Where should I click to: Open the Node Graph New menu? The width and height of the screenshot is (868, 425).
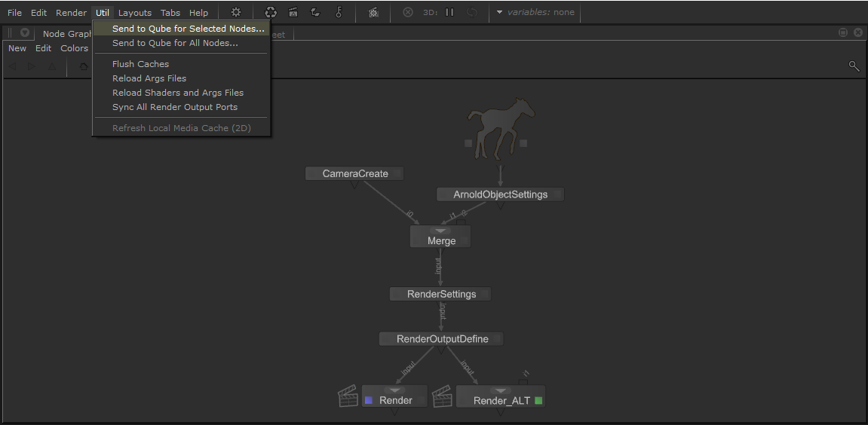[x=17, y=48]
